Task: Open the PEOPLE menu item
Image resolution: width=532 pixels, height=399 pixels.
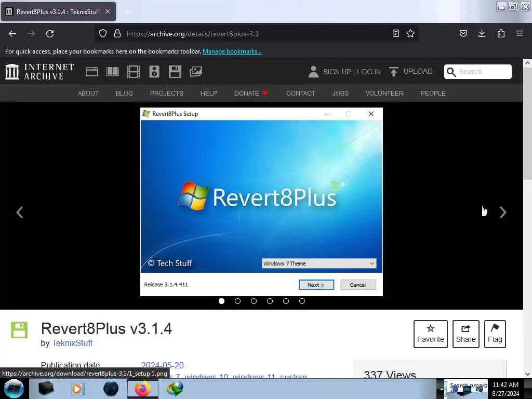Action: coord(433,94)
